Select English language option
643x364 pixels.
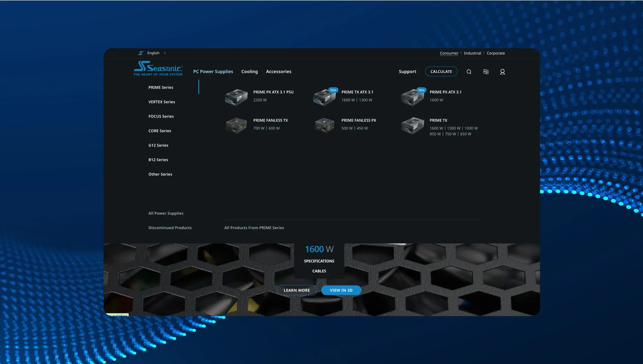point(153,53)
